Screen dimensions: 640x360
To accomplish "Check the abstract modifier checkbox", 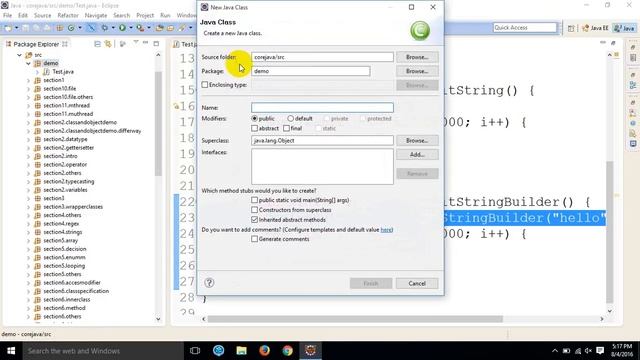I will [255, 128].
